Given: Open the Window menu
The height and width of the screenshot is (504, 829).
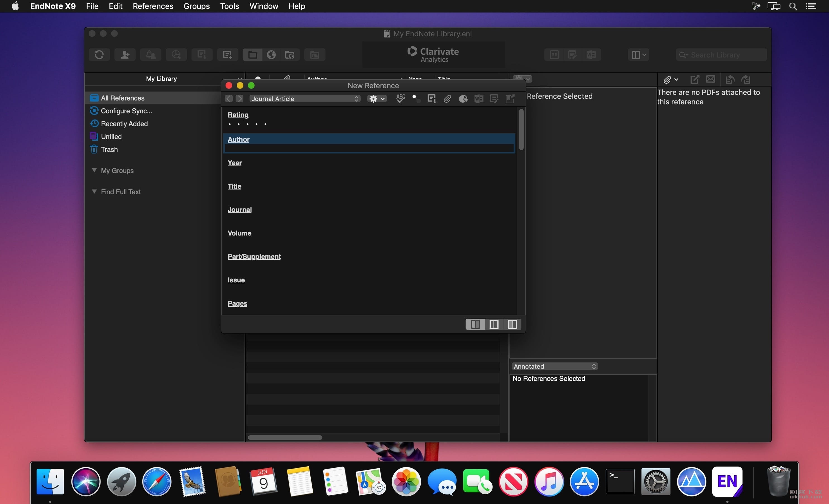Looking at the screenshot, I should [x=264, y=6].
